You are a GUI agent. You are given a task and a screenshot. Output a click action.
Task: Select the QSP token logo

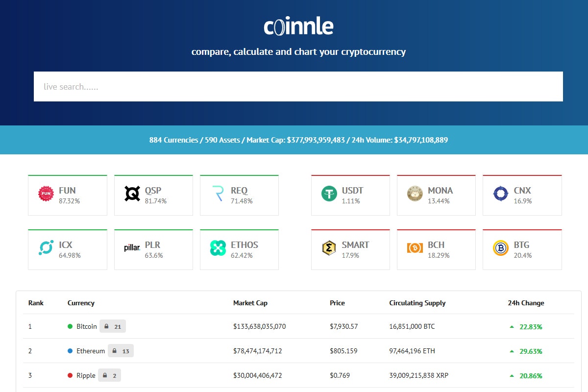click(x=132, y=193)
